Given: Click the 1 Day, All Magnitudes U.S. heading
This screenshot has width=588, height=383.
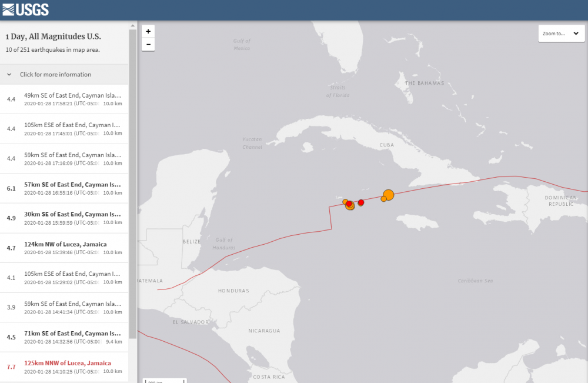Looking at the screenshot, I should (x=53, y=36).
